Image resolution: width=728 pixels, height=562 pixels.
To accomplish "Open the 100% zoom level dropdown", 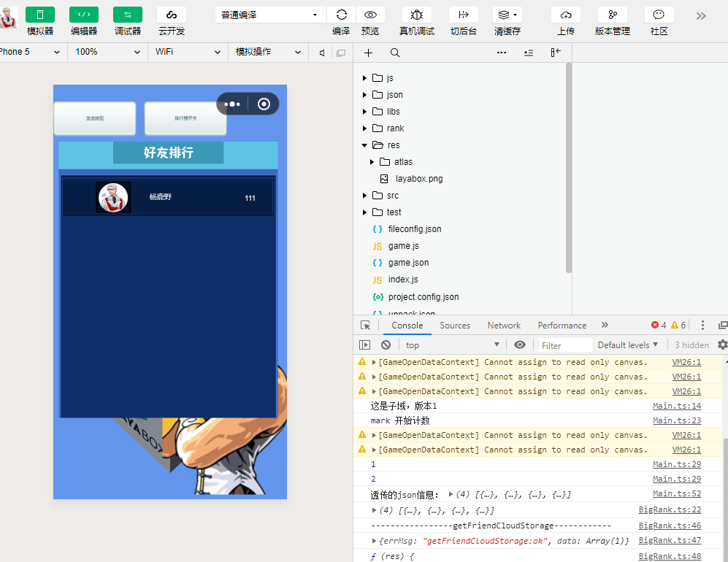I will coord(108,52).
